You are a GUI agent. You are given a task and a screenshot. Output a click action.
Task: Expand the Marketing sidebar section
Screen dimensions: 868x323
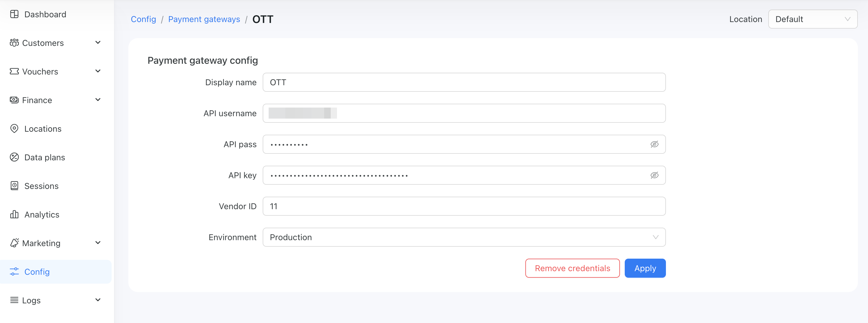click(98, 243)
